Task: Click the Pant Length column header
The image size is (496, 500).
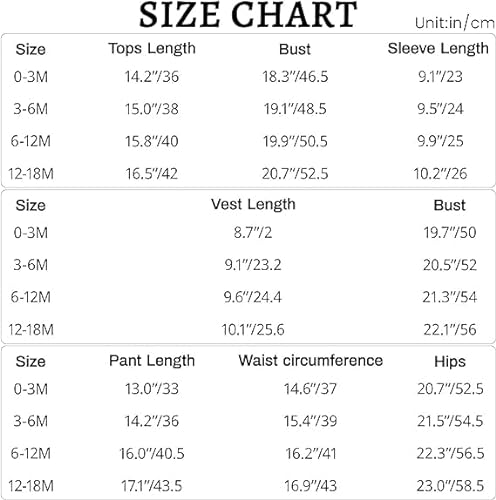Action: (152, 361)
